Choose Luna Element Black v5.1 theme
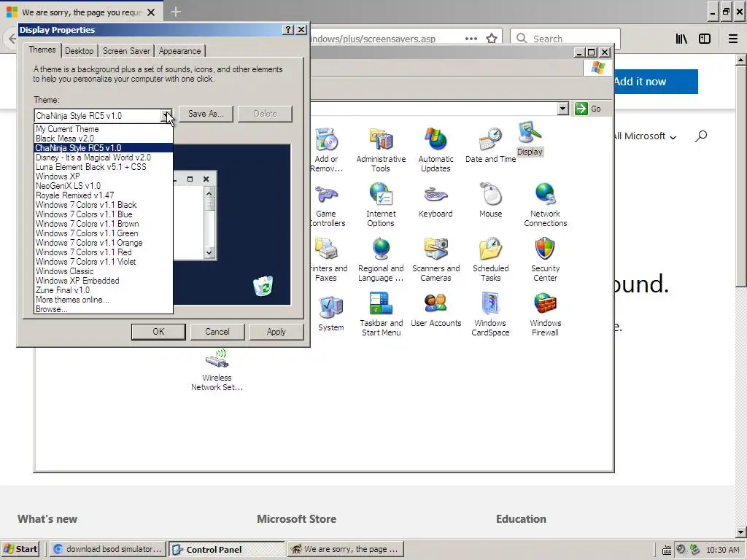This screenshot has width=747, height=560. (104, 167)
